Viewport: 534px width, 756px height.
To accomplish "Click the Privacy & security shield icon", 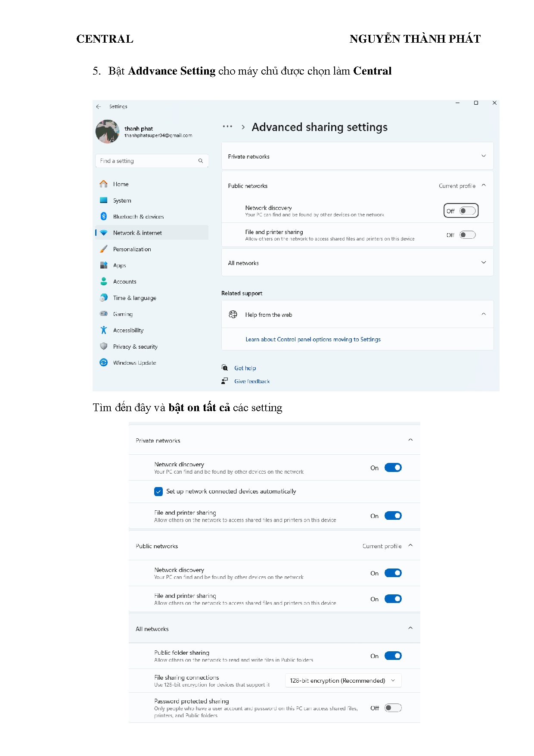I will pos(104,346).
